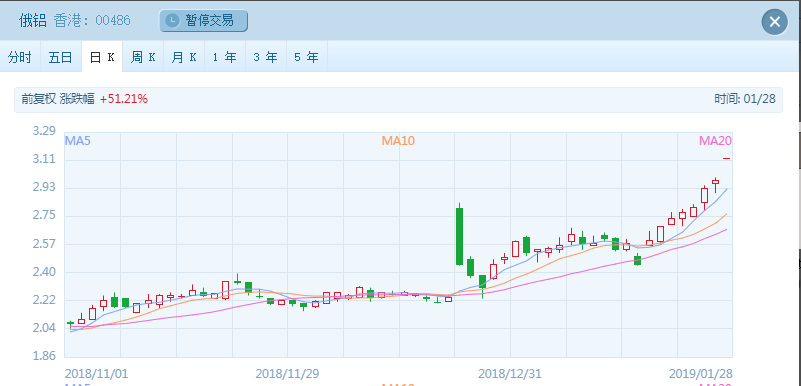The height and width of the screenshot is (386, 801).
Task: Click the 时间: 01/28 label
Action: [745, 99]
